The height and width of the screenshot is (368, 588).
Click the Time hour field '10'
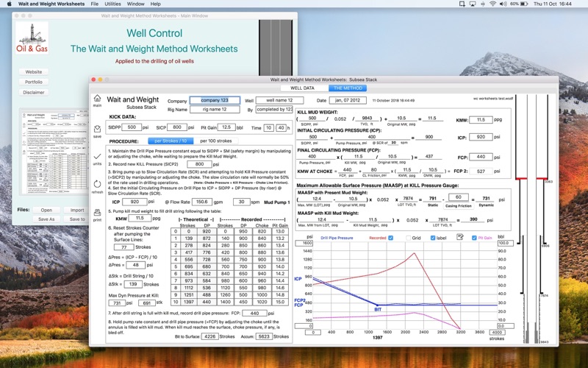click(x=268, y=127)
